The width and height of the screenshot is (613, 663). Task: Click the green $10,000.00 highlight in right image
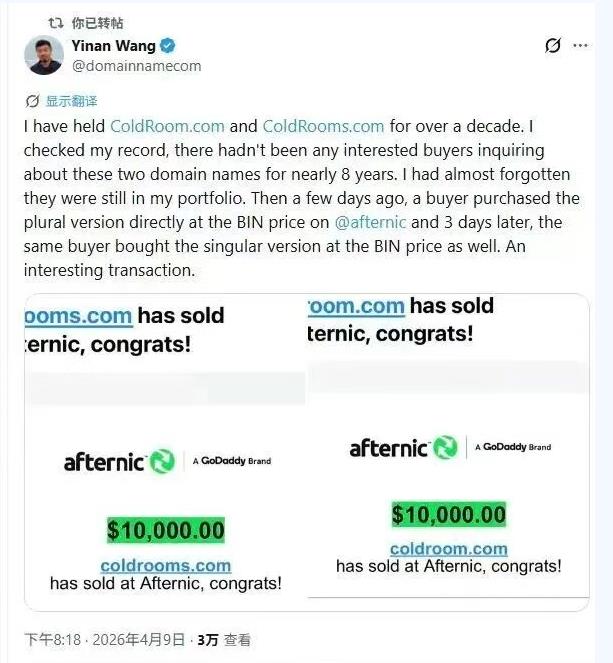(x=448, y=515)
